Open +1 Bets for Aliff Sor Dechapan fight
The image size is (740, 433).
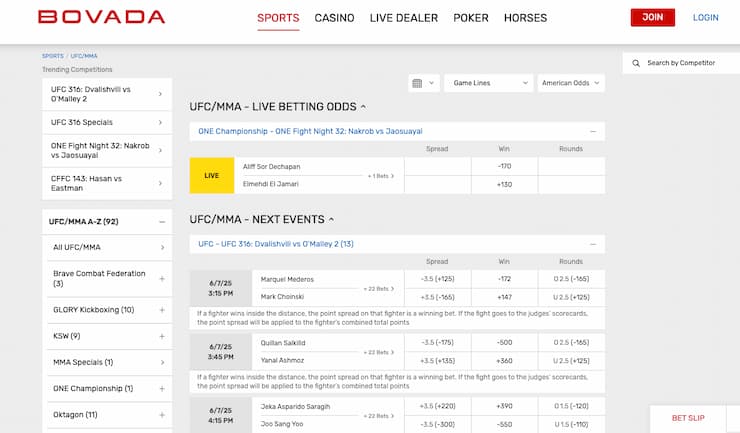click(x=381, y=176)
